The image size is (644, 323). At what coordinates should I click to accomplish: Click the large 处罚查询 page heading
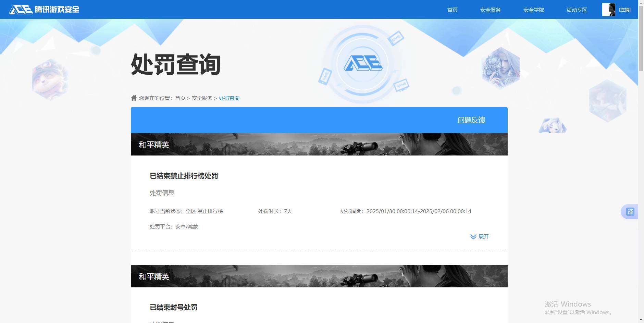coord(175,64)
